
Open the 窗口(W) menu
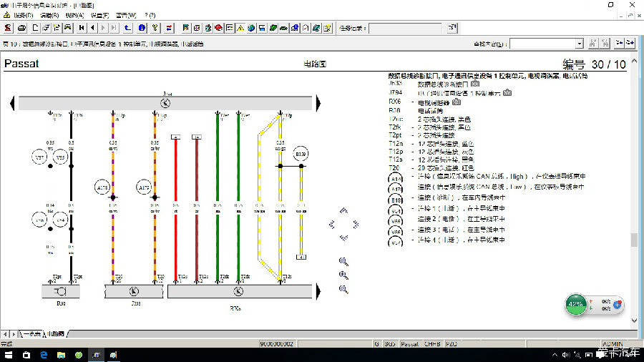coord(126,15)
